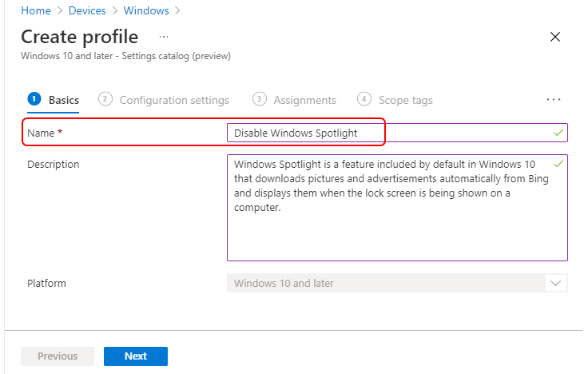
Task: Click step 3 circle icon
Action: coord(259,99)
